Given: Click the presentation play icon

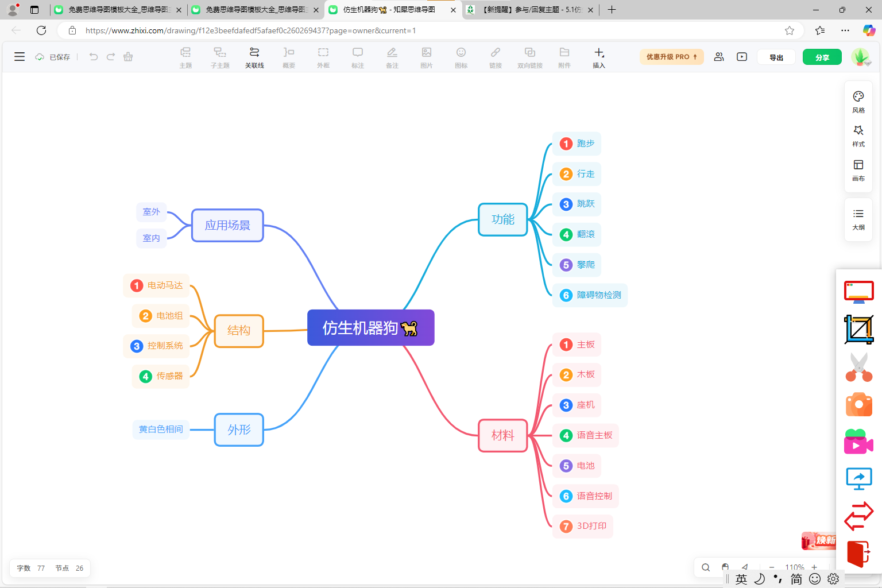Looking at the screenshot, I should [x=742, y=57].
